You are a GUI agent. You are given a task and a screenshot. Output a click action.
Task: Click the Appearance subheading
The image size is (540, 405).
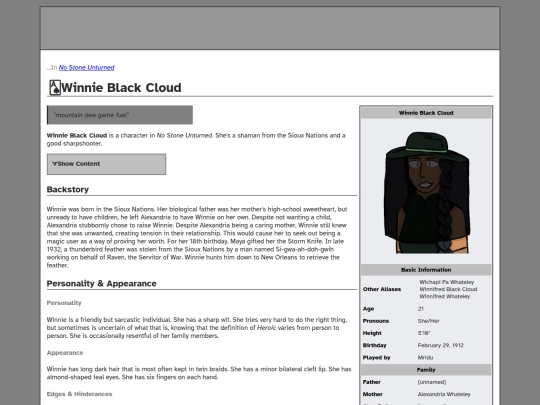(x=65, y=353)
